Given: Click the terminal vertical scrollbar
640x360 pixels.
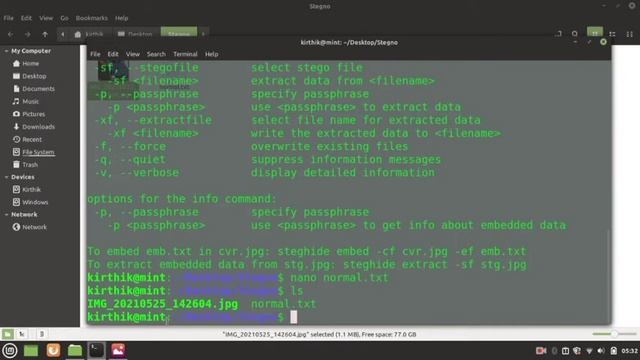Looking at the screenshot, I should (608, 276).
